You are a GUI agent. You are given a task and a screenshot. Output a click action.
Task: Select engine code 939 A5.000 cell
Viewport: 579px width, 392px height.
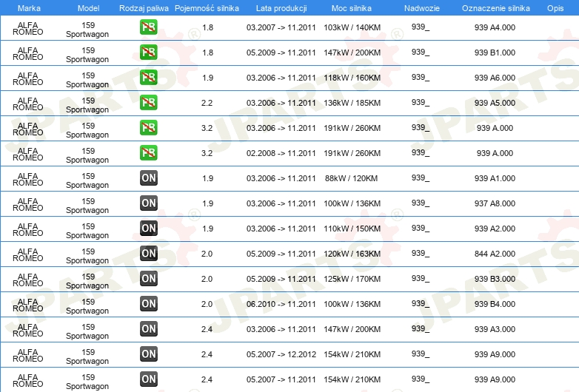[x=495, y=103]
